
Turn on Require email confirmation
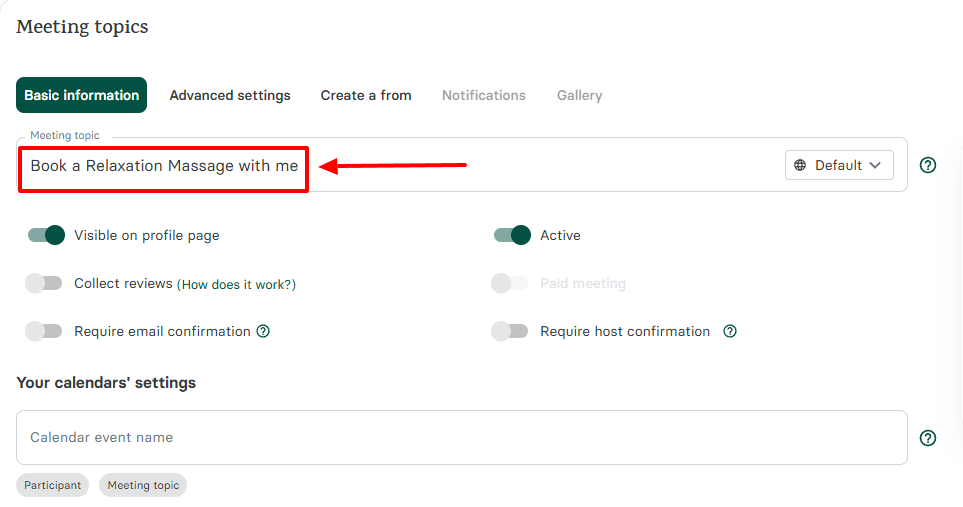(x=44, y=331)
